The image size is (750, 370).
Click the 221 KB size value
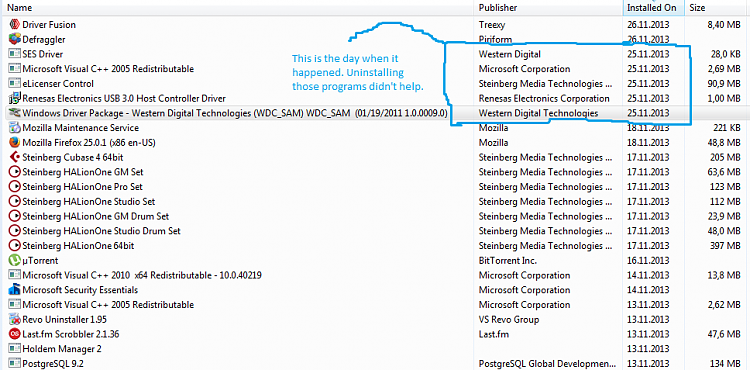point(728,128)
